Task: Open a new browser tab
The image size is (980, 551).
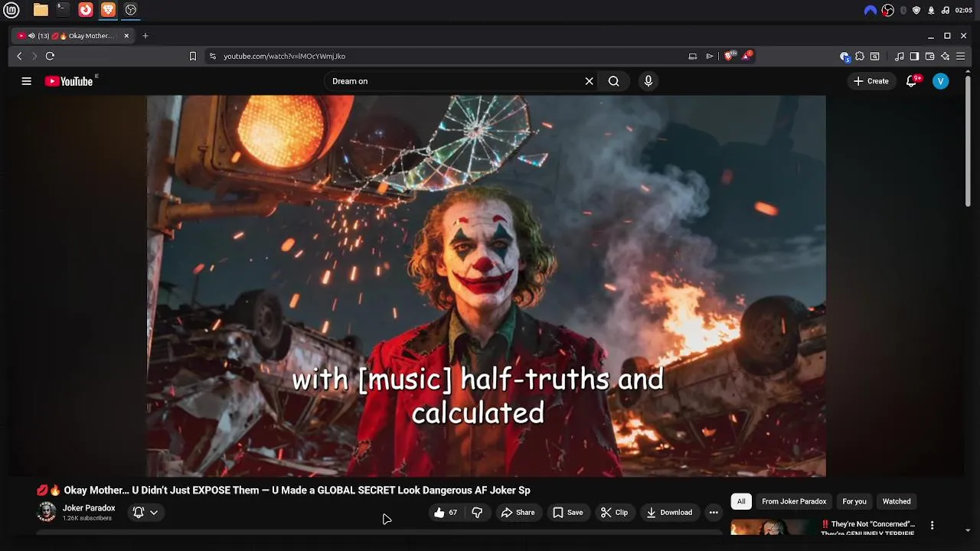Action: pyautogui.click(x=145, y=36)
